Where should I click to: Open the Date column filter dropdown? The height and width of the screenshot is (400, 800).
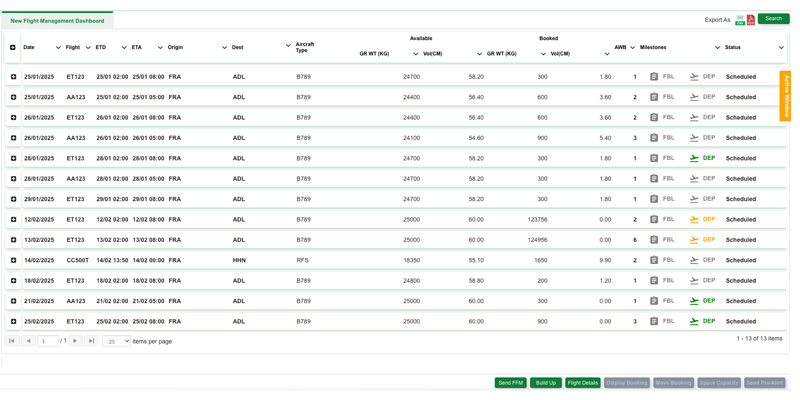pos(58,47)
